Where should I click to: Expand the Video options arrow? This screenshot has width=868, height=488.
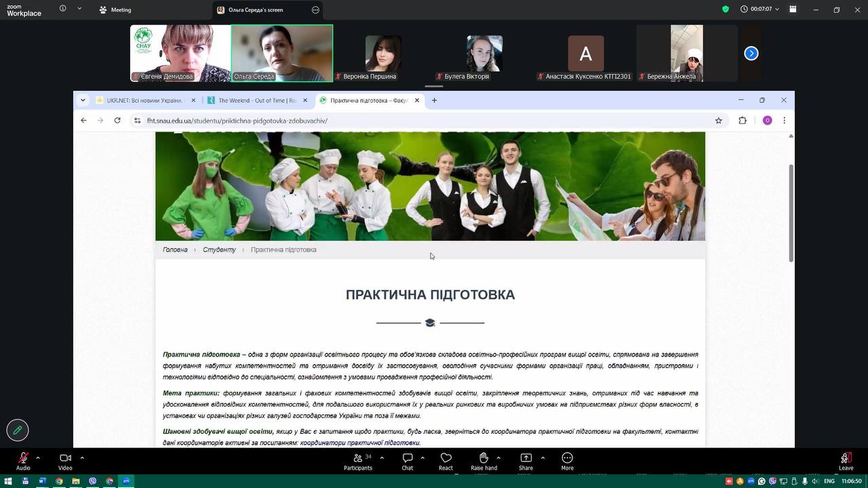[82, 457]
